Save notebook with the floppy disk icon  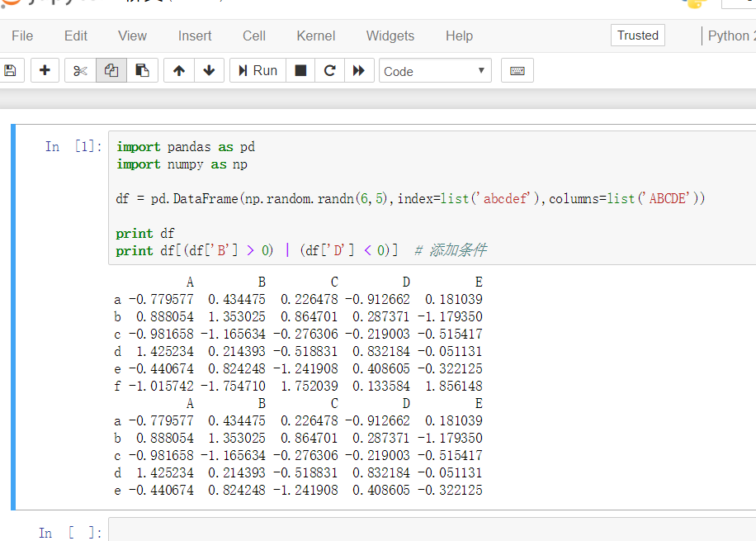click(x=11, y=70)
